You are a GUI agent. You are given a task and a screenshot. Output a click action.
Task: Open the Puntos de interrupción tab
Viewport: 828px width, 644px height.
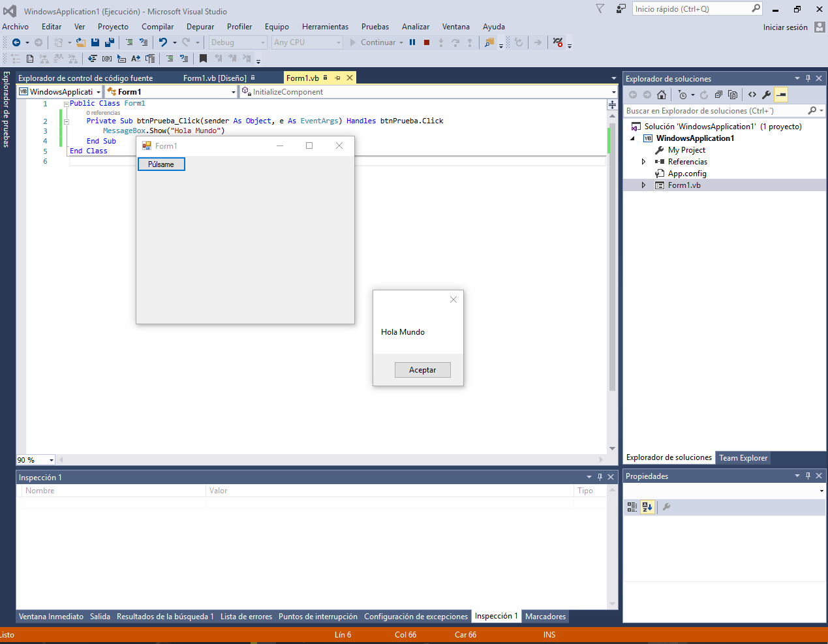pos(318,617)
